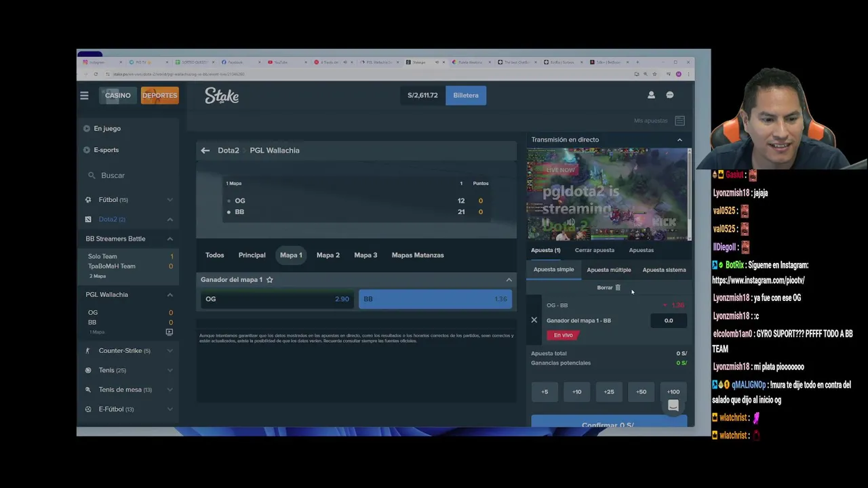Add +50 to the stake

coord(642,392)
